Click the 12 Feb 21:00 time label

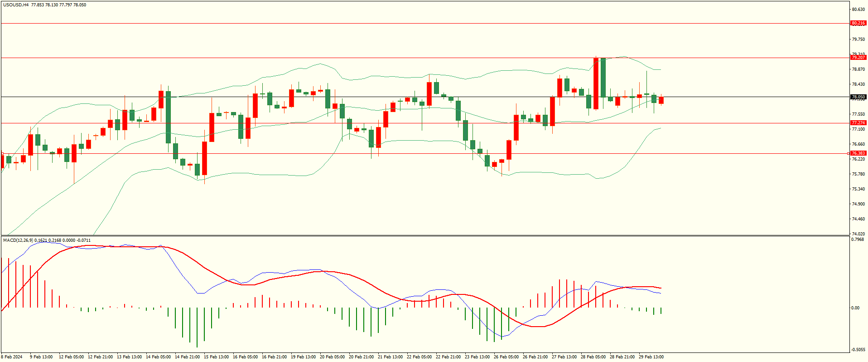(100, 357)
